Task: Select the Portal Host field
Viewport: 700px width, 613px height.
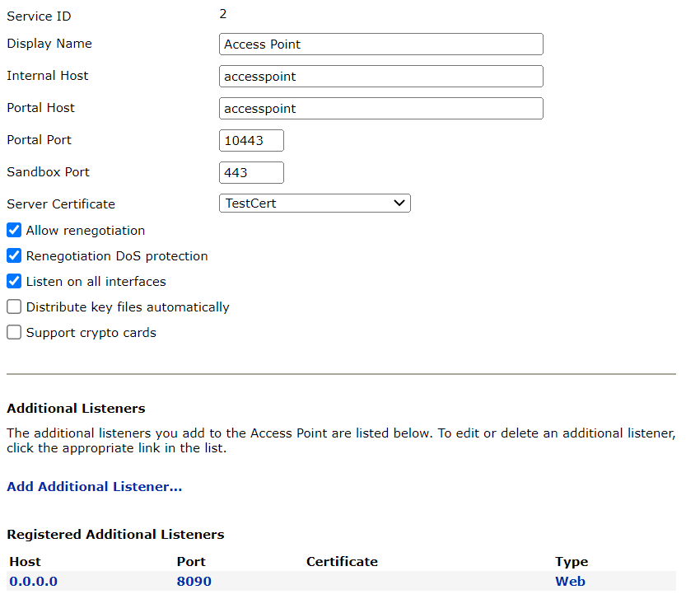Action: tap(380, 109)
